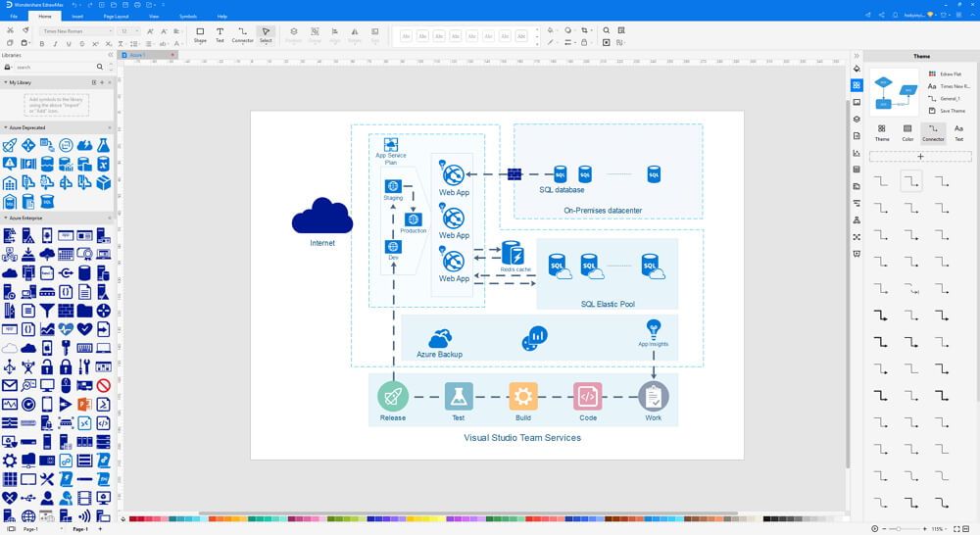Screen dimensions: 980x535
Task: Open the Help tab
Action: (221, 17)
